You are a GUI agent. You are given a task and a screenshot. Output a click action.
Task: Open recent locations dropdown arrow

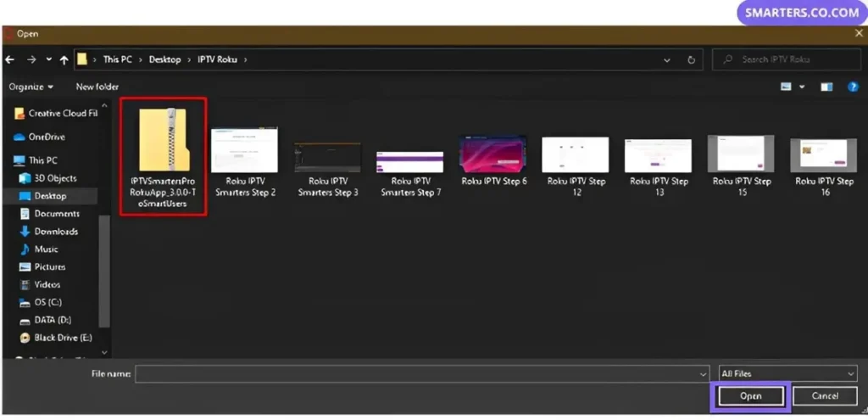48,60
